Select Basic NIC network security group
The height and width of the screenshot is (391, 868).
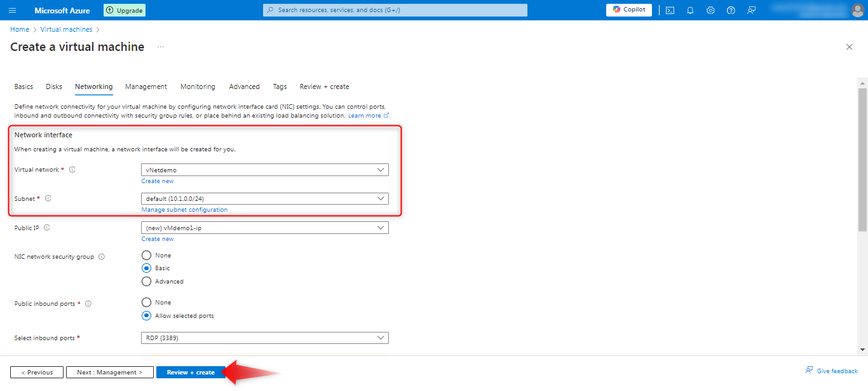pos(147,268)
